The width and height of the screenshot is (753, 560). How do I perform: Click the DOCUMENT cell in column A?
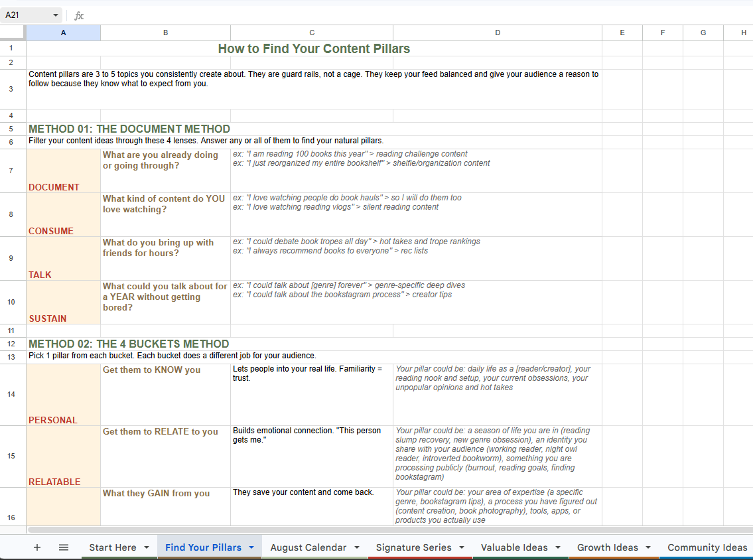[x=64, y=171]
